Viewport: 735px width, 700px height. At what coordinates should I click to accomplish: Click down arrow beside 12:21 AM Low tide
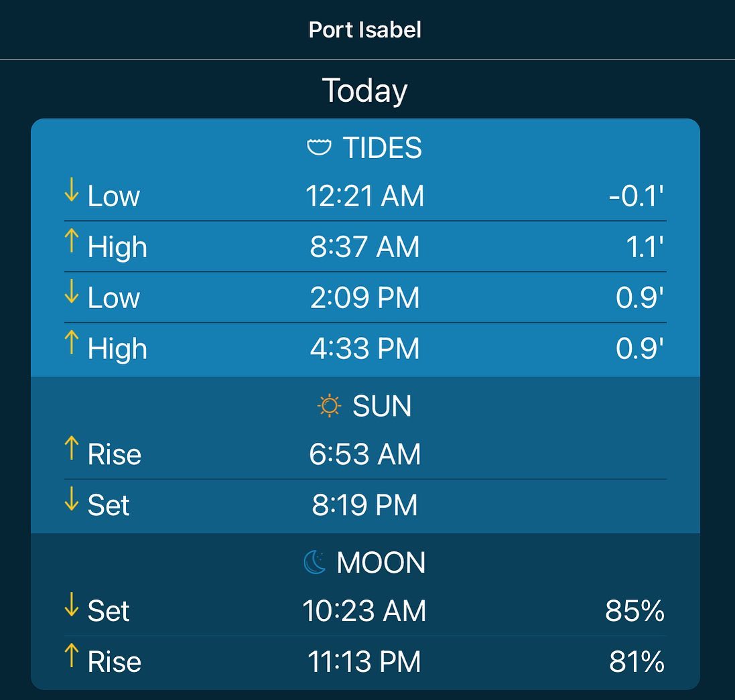(x=71, y=190)
